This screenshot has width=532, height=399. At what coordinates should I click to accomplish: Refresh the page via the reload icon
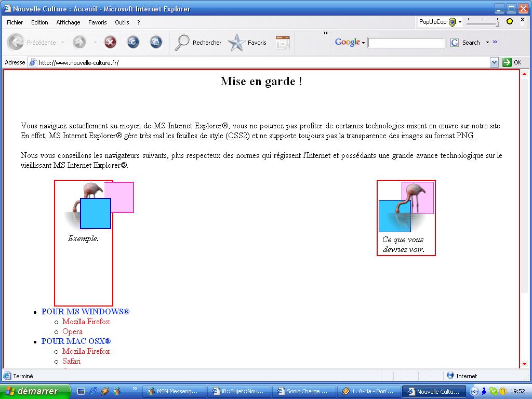tap(133, 43)
